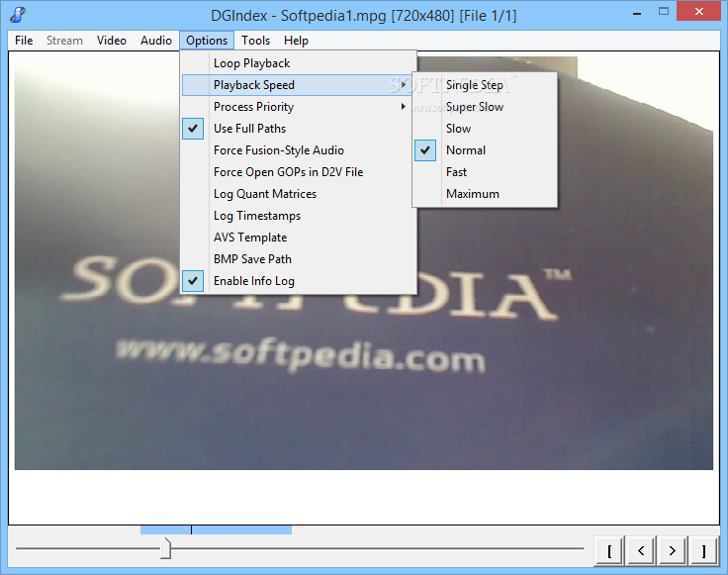Enable Log Timestamps option

click(x=299, y=216)
